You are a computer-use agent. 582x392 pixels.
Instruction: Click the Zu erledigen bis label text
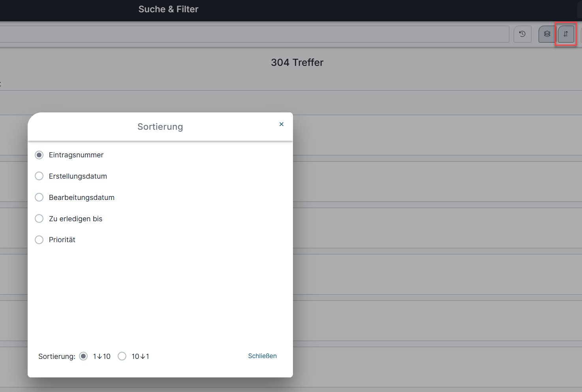[x=75, y=219]
